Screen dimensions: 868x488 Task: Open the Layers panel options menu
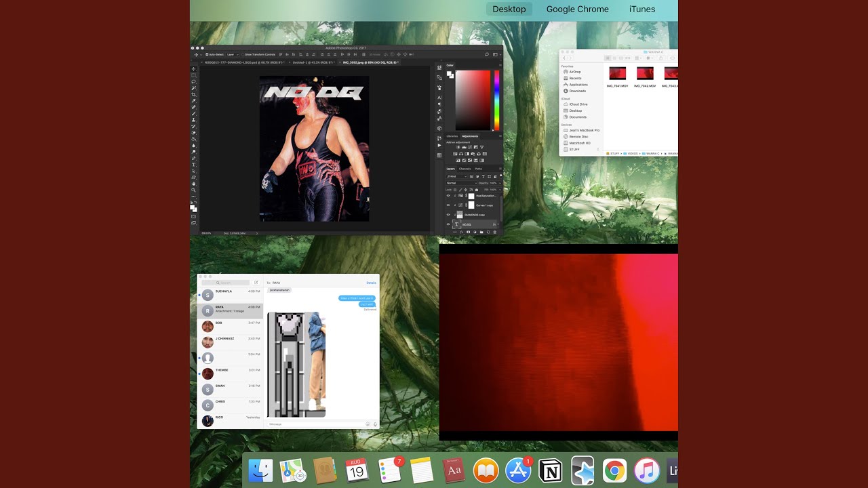pyautogui.click(x=500, y=169)
